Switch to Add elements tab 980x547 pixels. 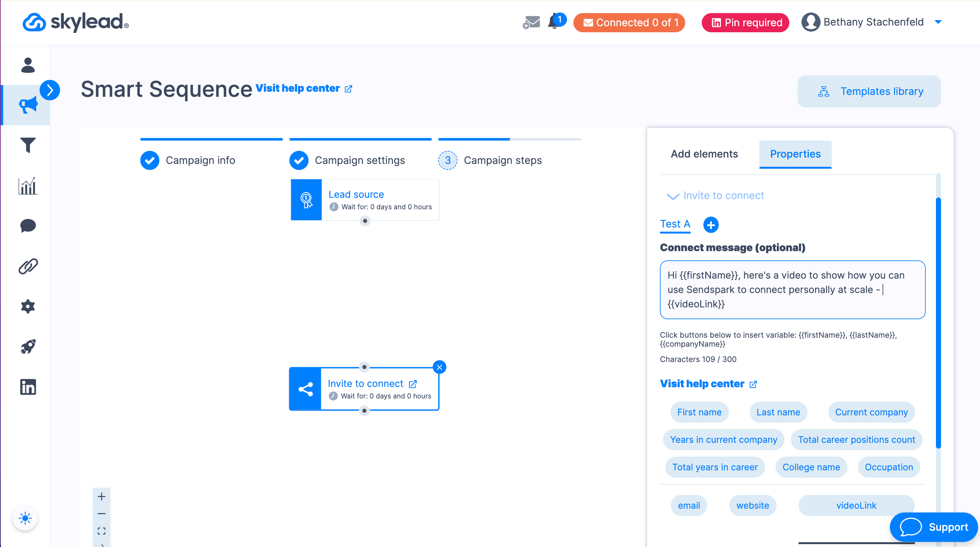[704, 154]
